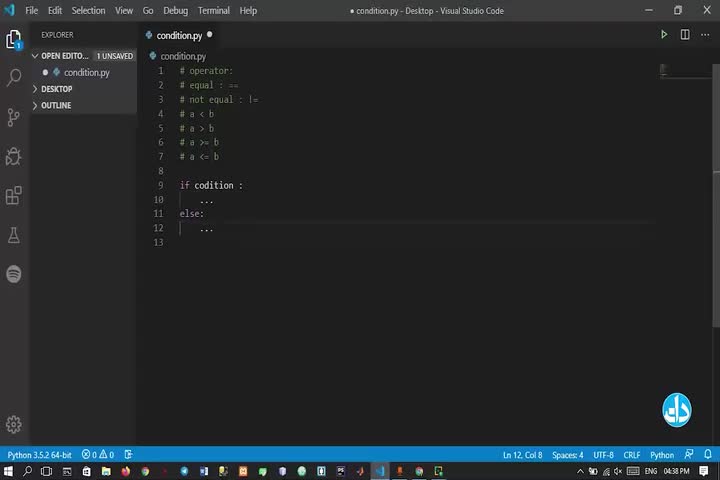
Task: Open the Test beaker view
Action: (14, 235)
